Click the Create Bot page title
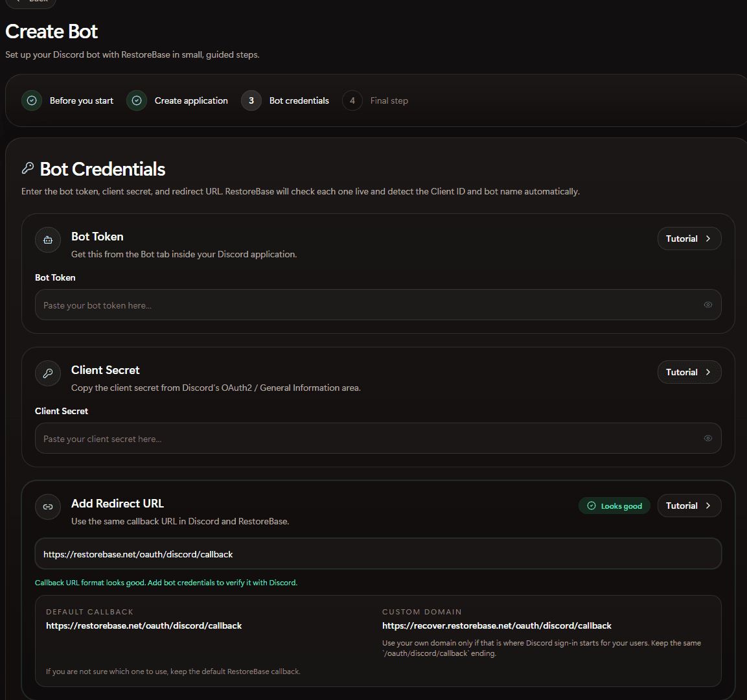 (51, 32)
